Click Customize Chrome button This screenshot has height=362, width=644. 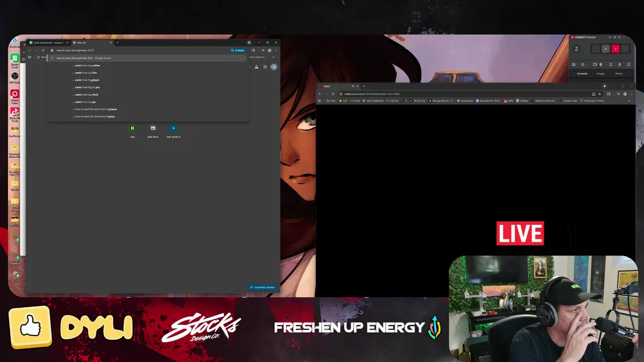[262, 287]
